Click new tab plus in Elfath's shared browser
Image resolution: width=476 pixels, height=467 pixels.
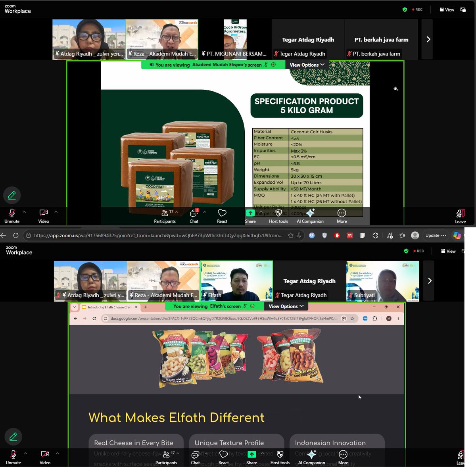146,307
